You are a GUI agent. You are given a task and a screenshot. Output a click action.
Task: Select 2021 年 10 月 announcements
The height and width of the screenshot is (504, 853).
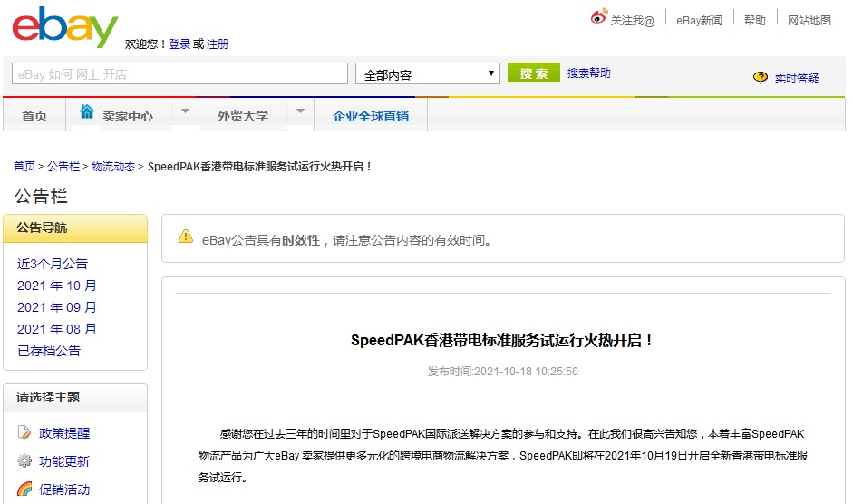(56, 286)
